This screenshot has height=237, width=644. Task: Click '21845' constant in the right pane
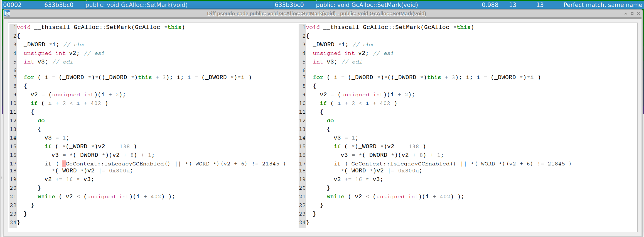click(556, 164)
